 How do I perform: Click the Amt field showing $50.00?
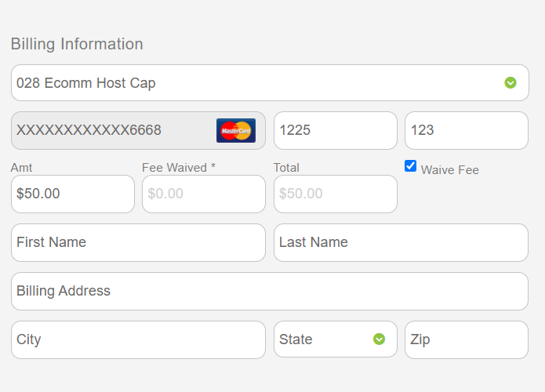72,194
